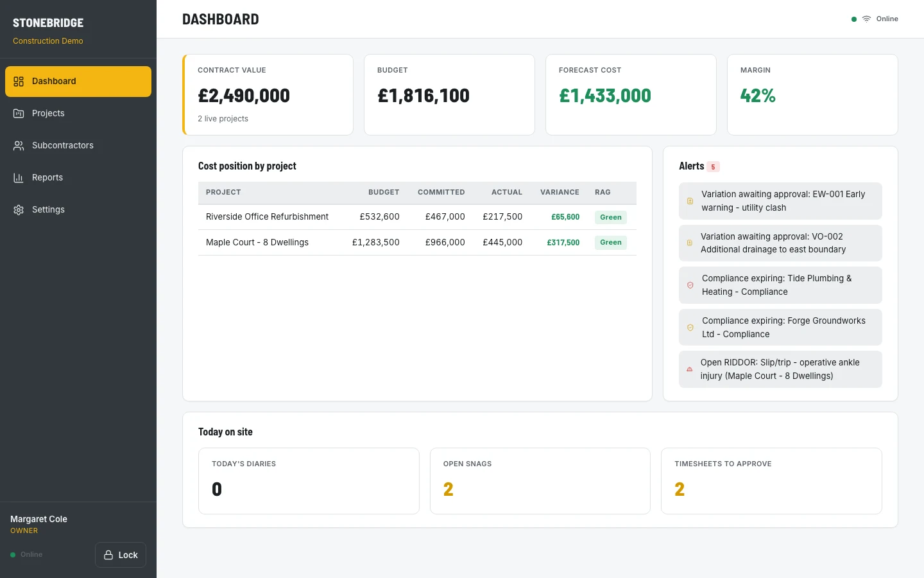The height and width of the screenshot is (578, 924).
Task: Click the green online dot in header
Action: (x=854, y=19)
